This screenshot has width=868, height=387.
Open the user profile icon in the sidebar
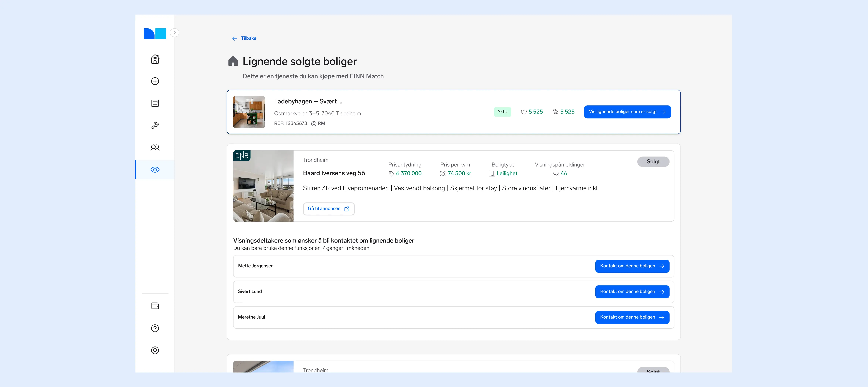(155, 351)
